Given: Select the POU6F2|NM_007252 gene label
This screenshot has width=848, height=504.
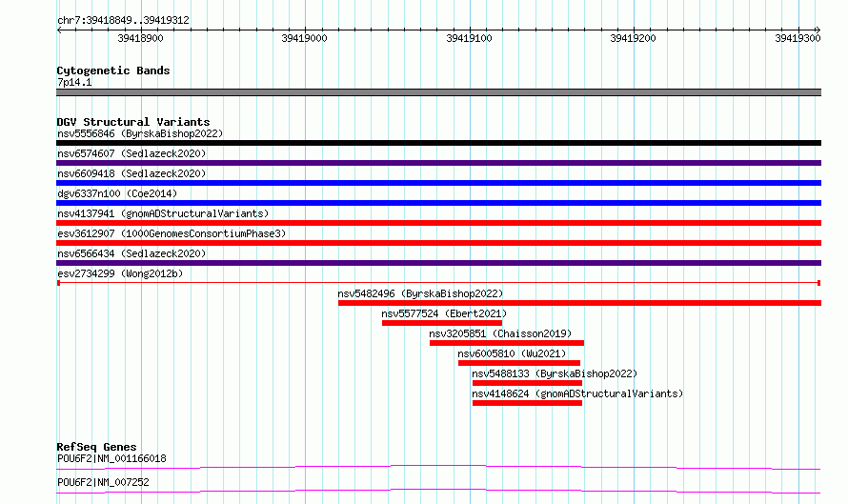Looking at the screenshot, I should point(103,482).
